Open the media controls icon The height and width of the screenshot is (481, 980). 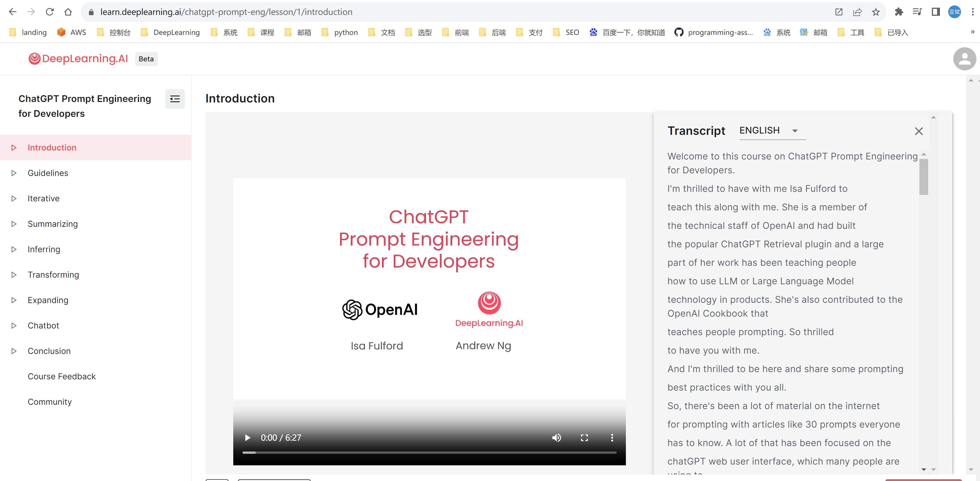click(x=917, y=12)
